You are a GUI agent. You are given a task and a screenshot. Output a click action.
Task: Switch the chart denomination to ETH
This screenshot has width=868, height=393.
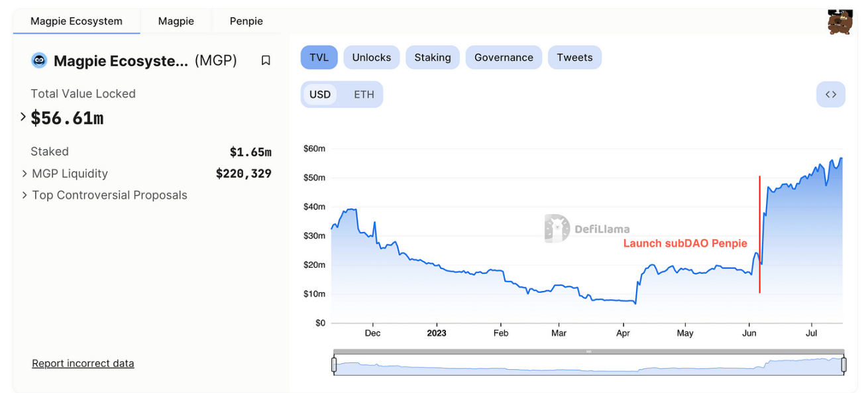(x=363, y=94)
